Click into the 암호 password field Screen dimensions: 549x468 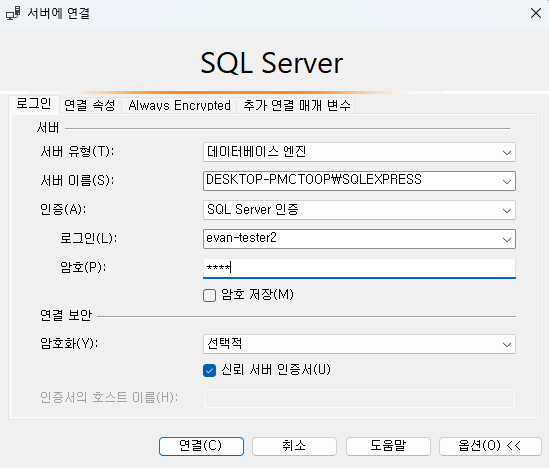(x=359, y=268)
